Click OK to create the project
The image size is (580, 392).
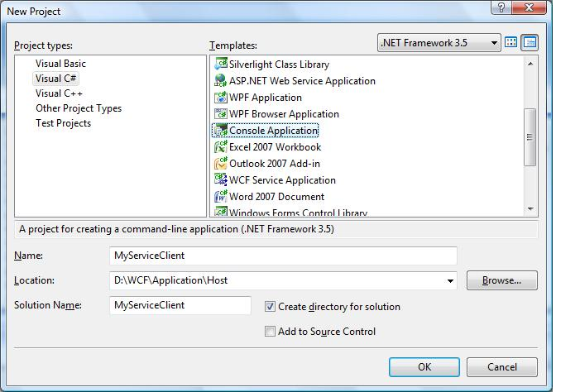424,367
